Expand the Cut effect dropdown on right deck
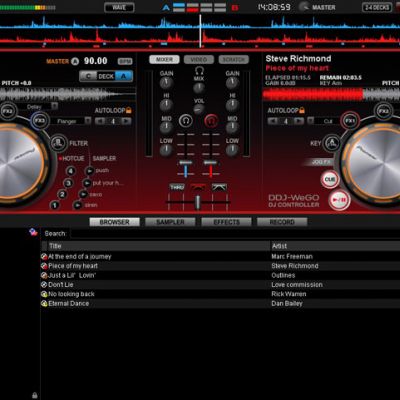Image resolution: width=400 pixels, height=400 pixels. (x=310, y=121)
